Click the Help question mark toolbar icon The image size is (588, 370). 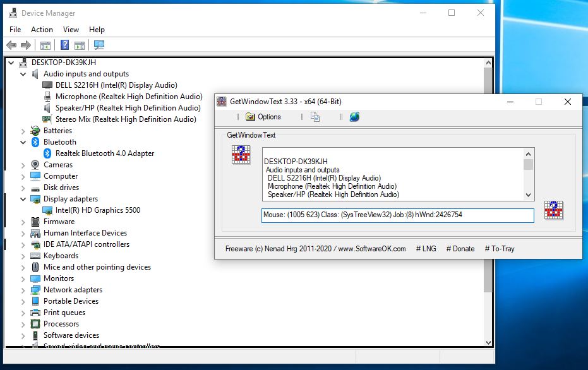click(x=64, y=45)
